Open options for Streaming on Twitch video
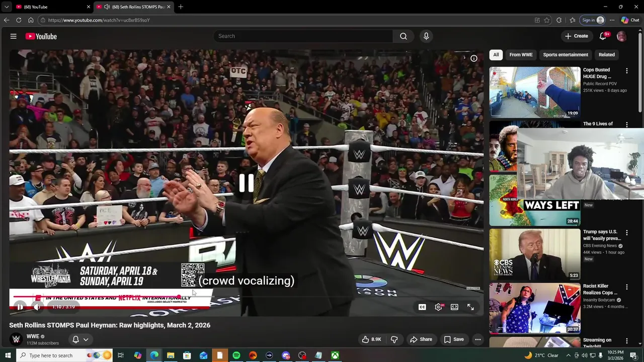The height and width of the screenshot is (362, 644). click(626, 341)
